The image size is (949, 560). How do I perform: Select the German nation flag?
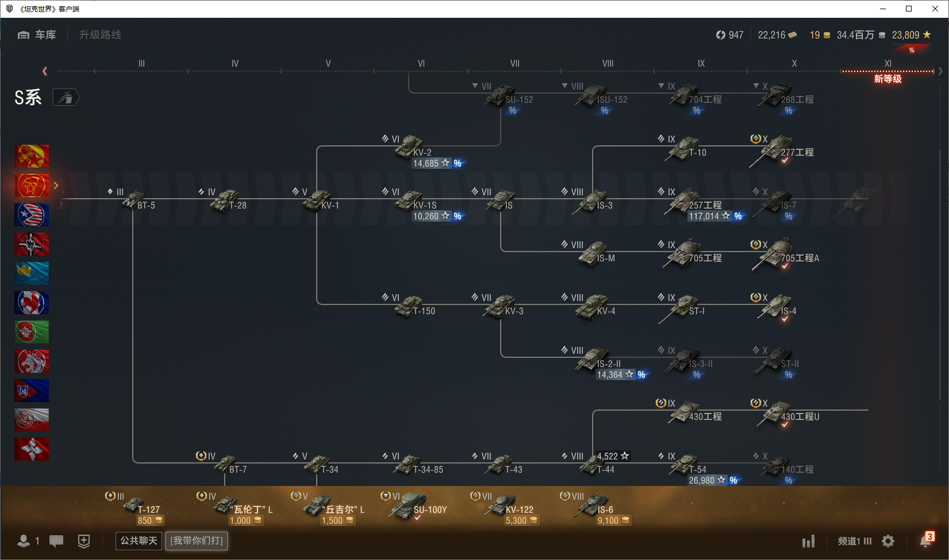tap(32, 244)
